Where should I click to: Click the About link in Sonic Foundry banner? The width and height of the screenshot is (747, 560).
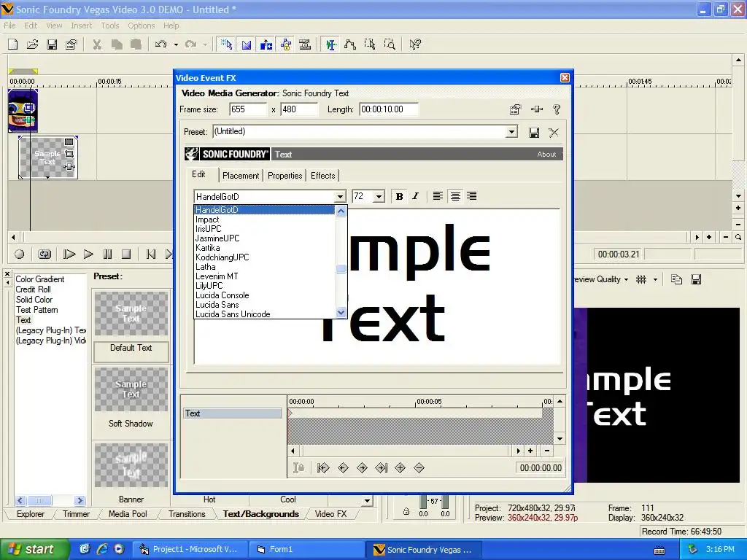pos(546,155)
